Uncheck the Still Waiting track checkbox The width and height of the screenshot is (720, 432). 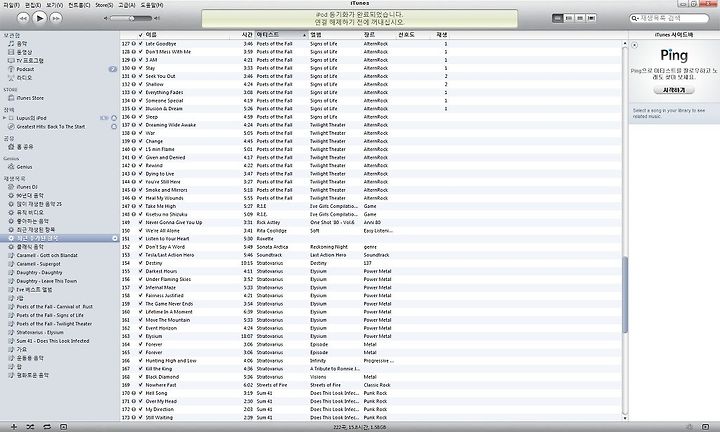point(141,417)
